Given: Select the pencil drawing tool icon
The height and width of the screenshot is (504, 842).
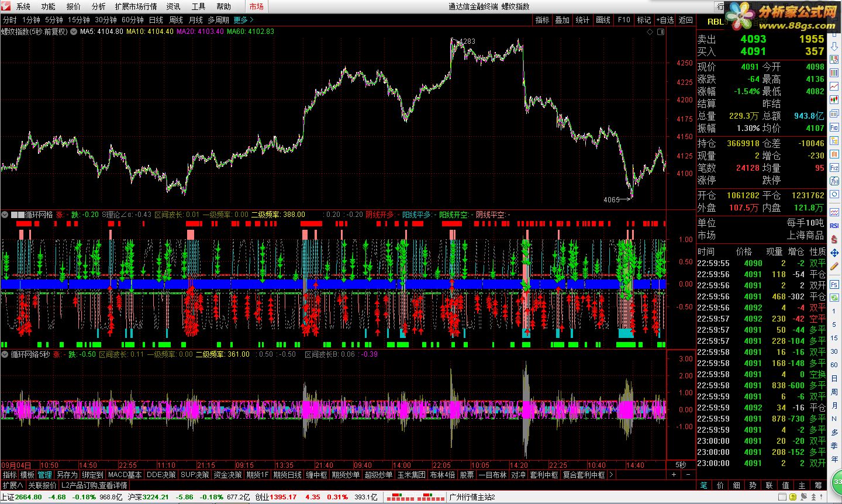Looking at the screenshot, I should pyautogui.click(x=834, y=265).
